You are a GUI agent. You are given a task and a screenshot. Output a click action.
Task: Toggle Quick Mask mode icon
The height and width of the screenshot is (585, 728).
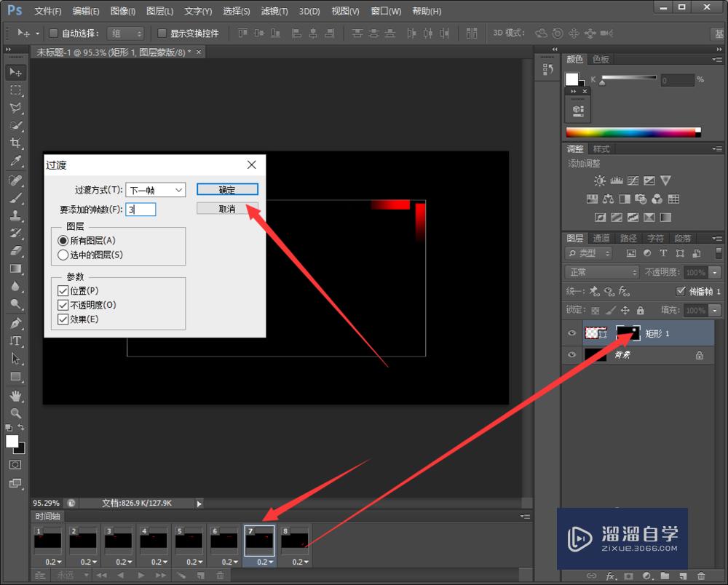coord(15,465)
